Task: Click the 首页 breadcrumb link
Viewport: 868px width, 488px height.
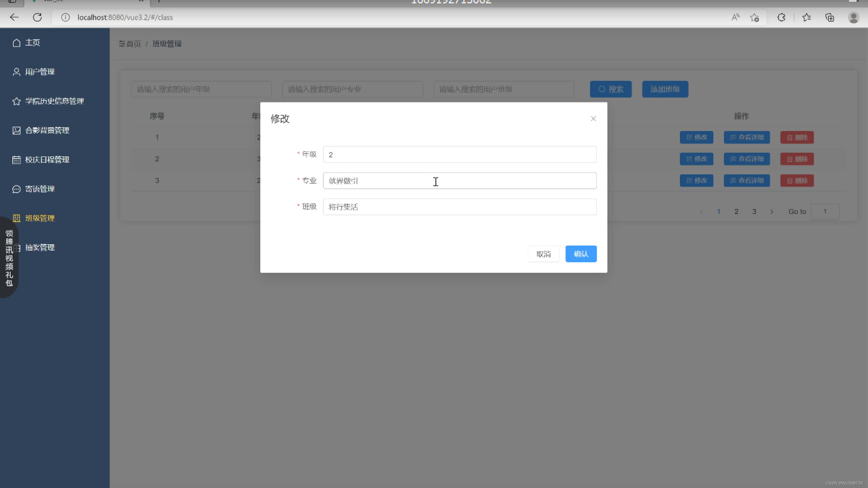Action: point(134,44)
